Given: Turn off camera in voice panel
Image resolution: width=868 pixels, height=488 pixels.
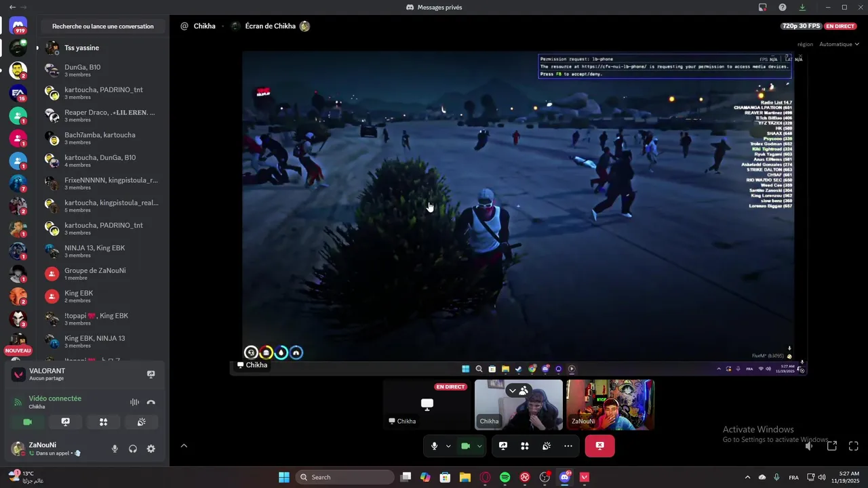Looking at the screenshot, I should tap(28, 422).
